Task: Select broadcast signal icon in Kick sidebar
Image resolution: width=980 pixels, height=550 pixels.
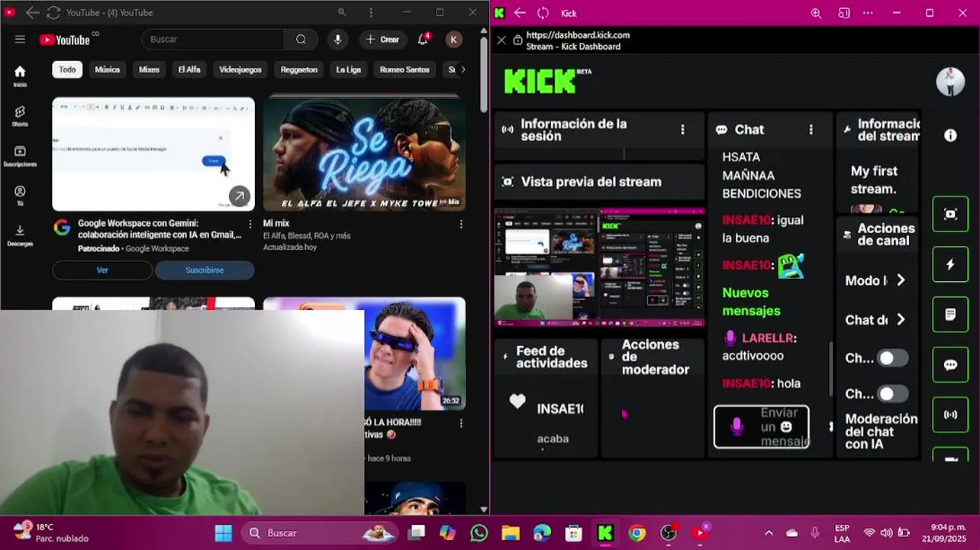Action: [950, 415]
